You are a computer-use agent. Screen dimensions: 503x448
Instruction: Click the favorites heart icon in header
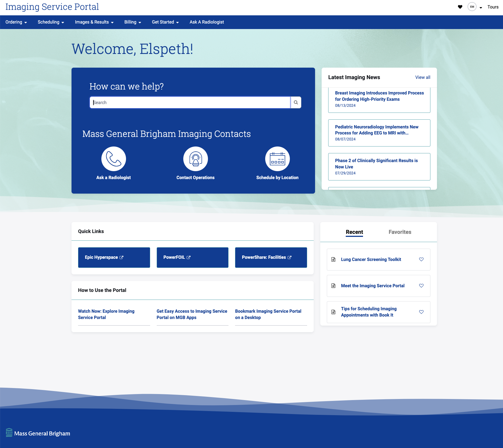coord(460,7)
